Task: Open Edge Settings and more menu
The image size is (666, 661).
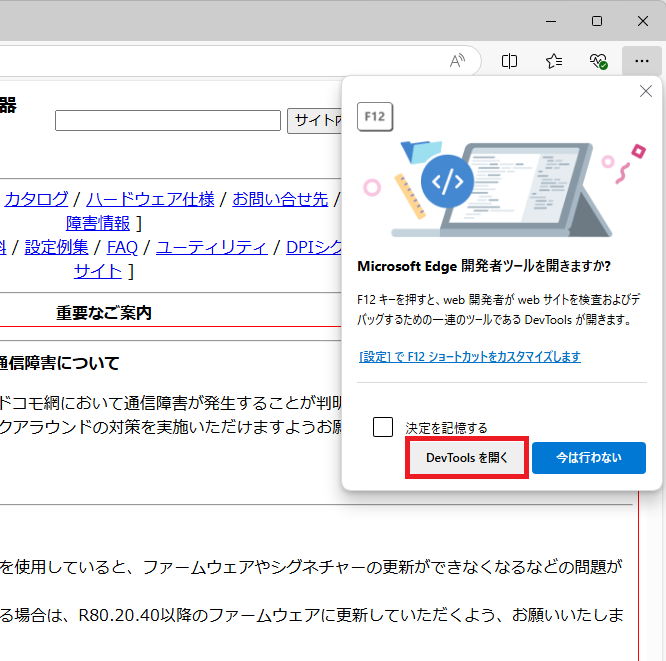Action: (641, 61)
